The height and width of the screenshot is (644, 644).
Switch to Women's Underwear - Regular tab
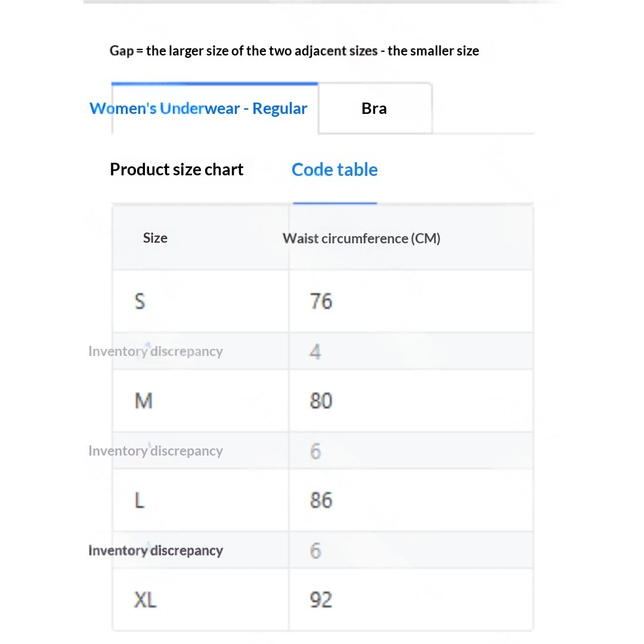[x=199, y=109]
